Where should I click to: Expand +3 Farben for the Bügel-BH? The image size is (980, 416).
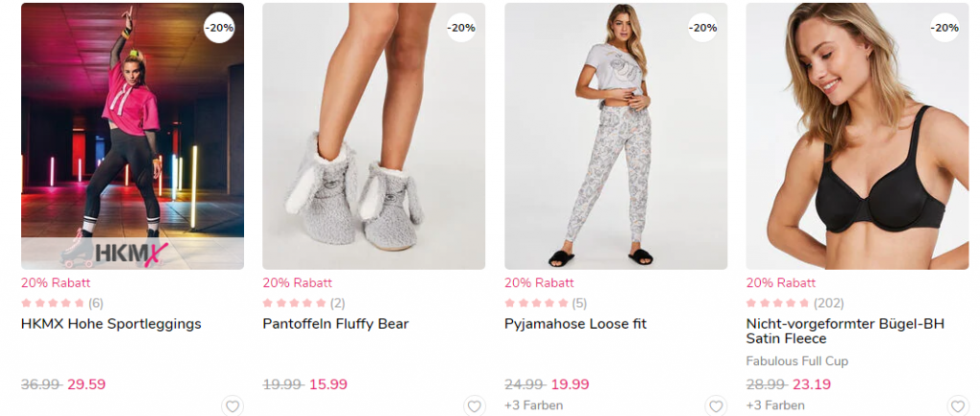click(775, 405)
